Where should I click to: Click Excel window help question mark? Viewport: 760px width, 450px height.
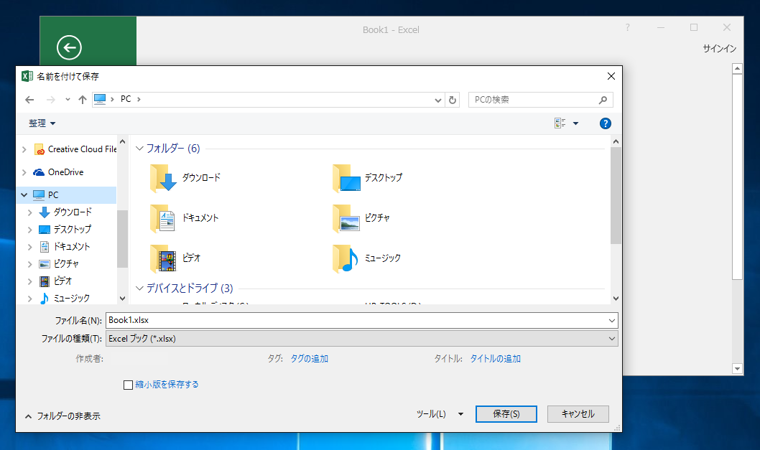[628, 28]
